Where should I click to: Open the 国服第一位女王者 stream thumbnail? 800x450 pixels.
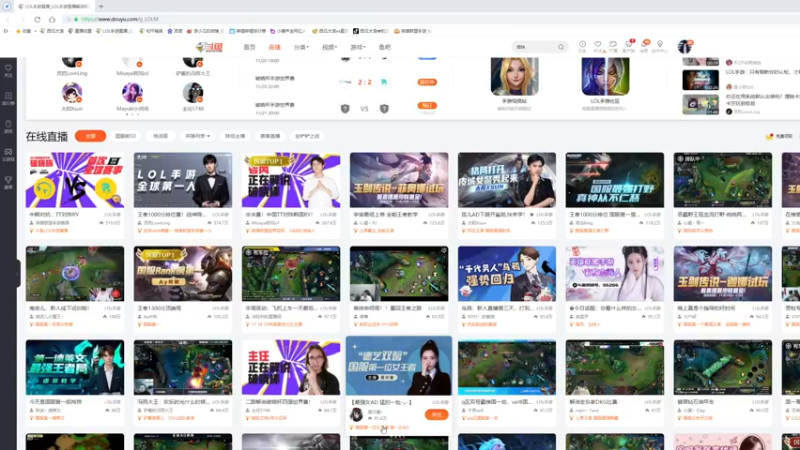click(x=399, y=366)
